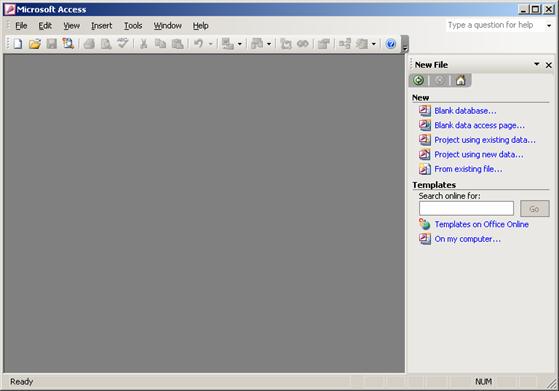Screen dimensions: 559x391
Task: Click the Properties toolbar icon
Action: click(324, 44)
